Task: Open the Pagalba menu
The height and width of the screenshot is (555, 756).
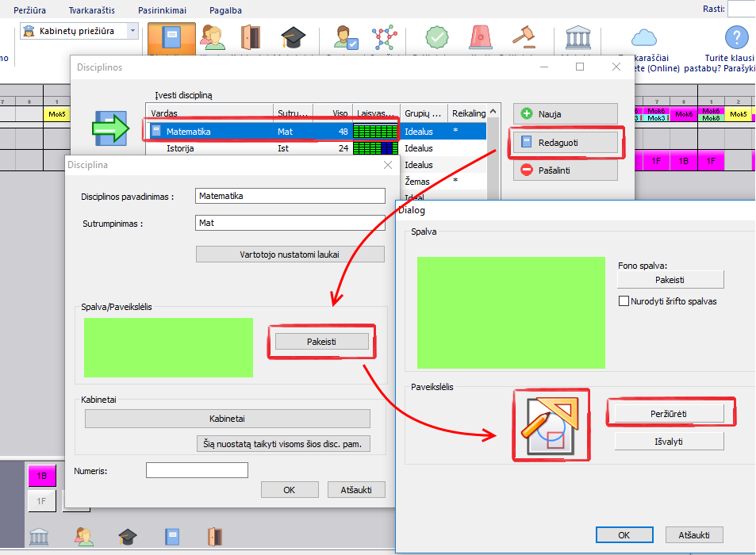Action: point(225,10)
